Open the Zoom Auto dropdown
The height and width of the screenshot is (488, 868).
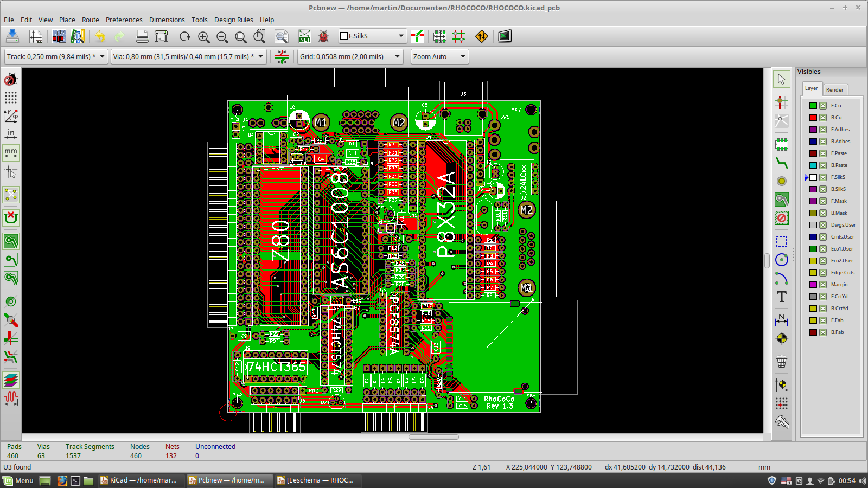(439, 56)
